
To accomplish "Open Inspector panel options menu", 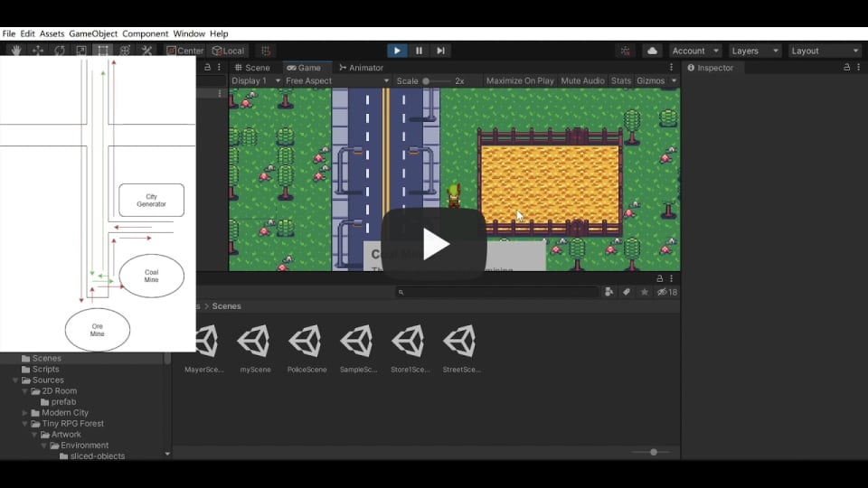I will pos(859,67).
